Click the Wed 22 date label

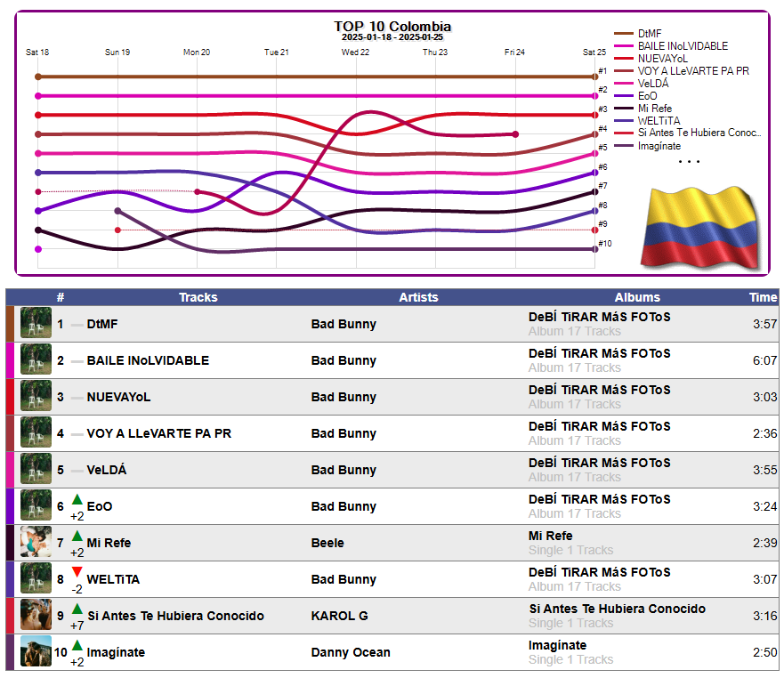(355, 52)
